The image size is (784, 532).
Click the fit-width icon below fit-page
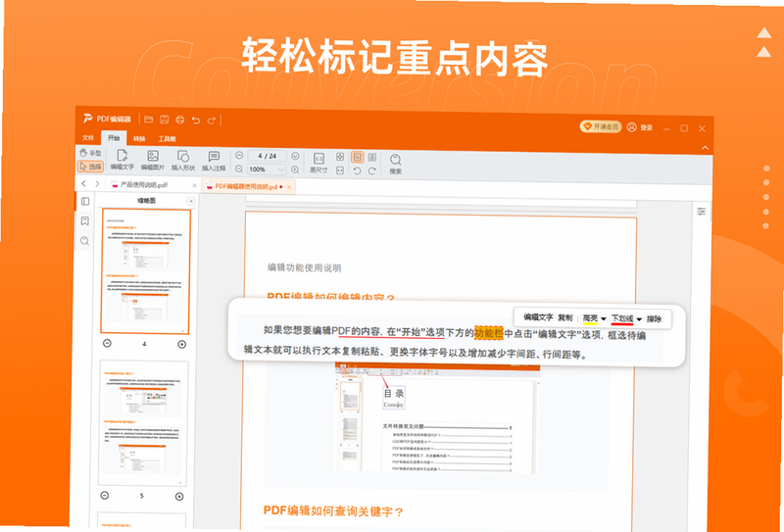pos(340,170)
